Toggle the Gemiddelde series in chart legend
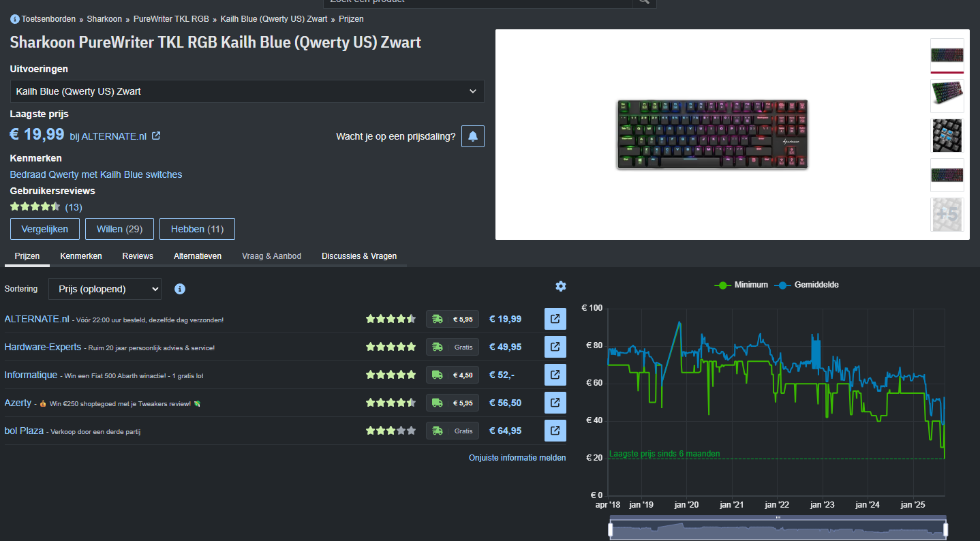The image size is (980, 541). [806, 285]
